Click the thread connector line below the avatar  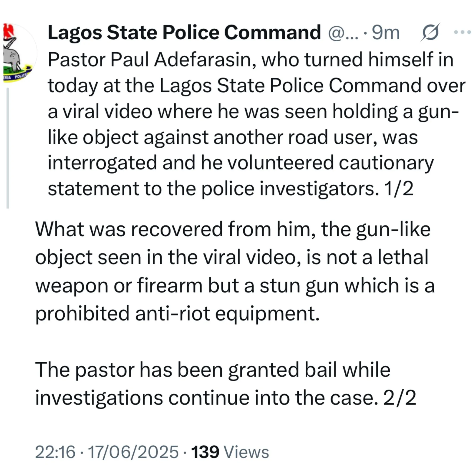click(8, 148)
